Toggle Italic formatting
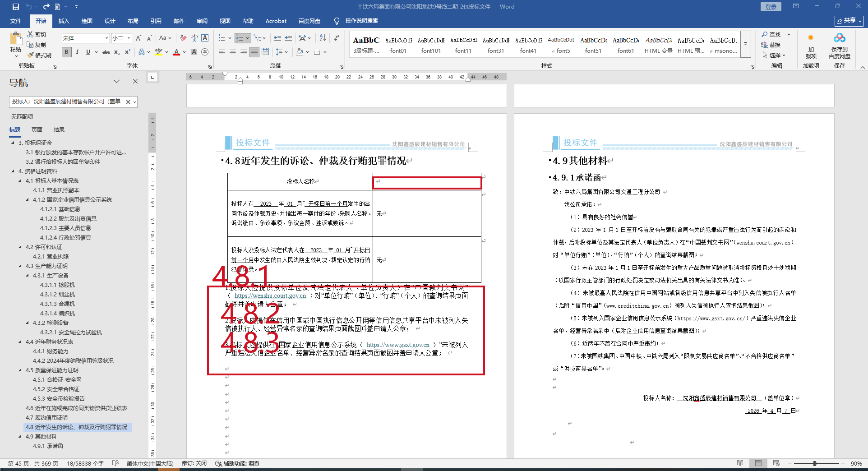Screen dimensions: 868x471 77,52
